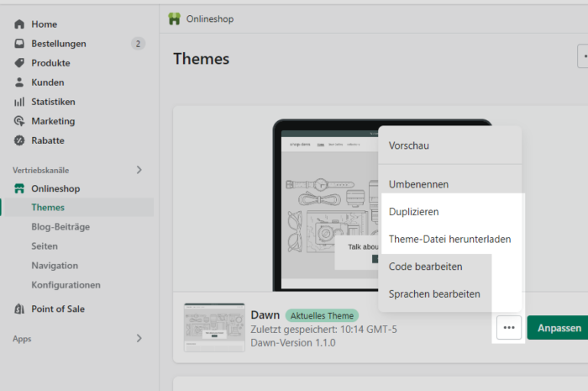
Task: Click the Home house icon
Action: [x=19, y=24]
